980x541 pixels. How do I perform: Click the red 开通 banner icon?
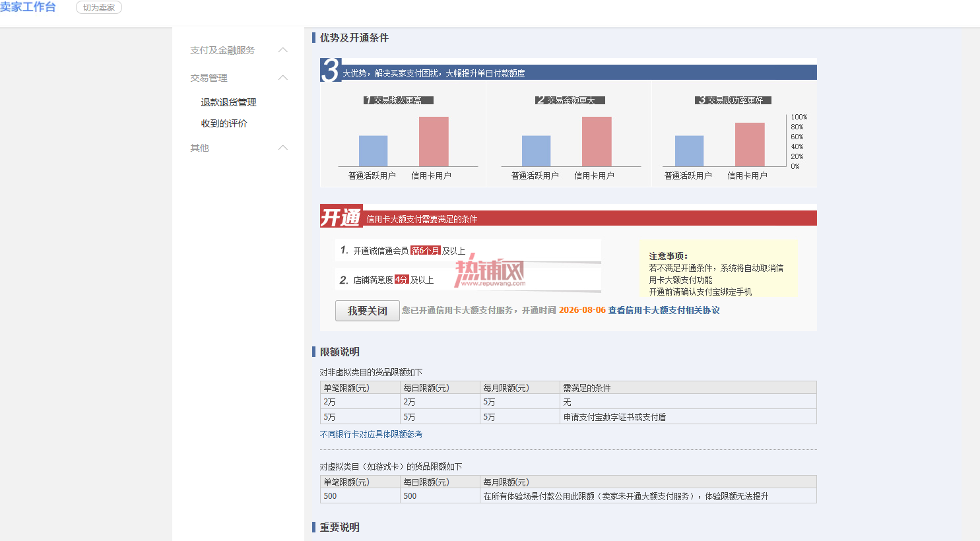[341, 216]
